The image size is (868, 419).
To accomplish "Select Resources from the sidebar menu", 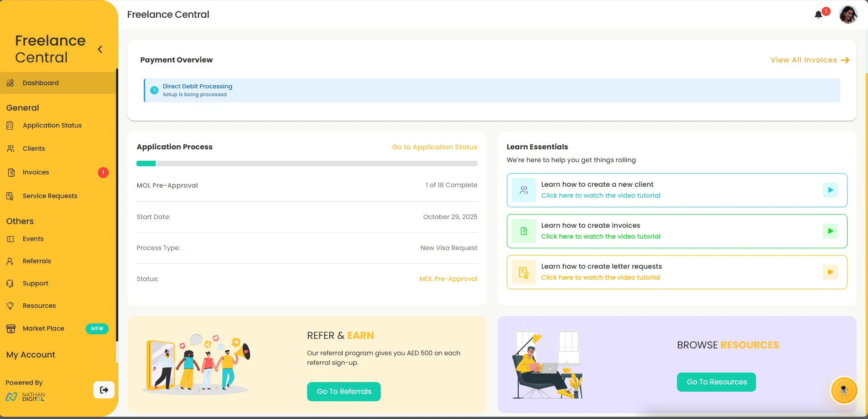I will click(x=39, y=306).
